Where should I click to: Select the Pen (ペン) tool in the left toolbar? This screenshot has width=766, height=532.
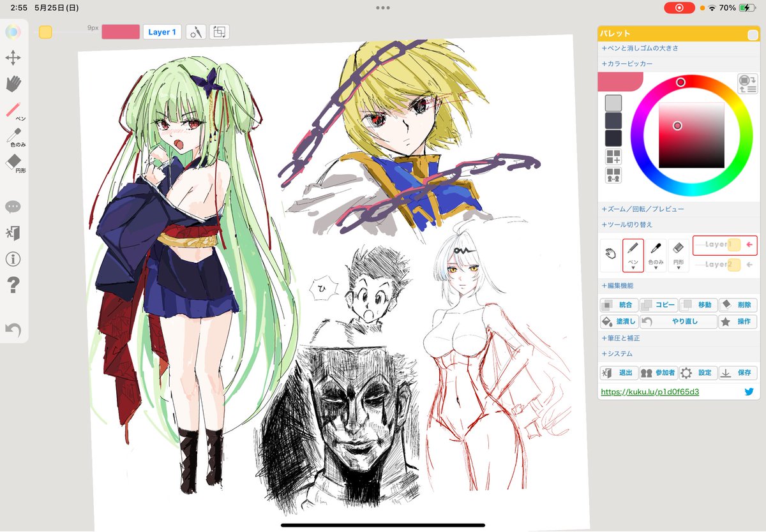[14, 107]
